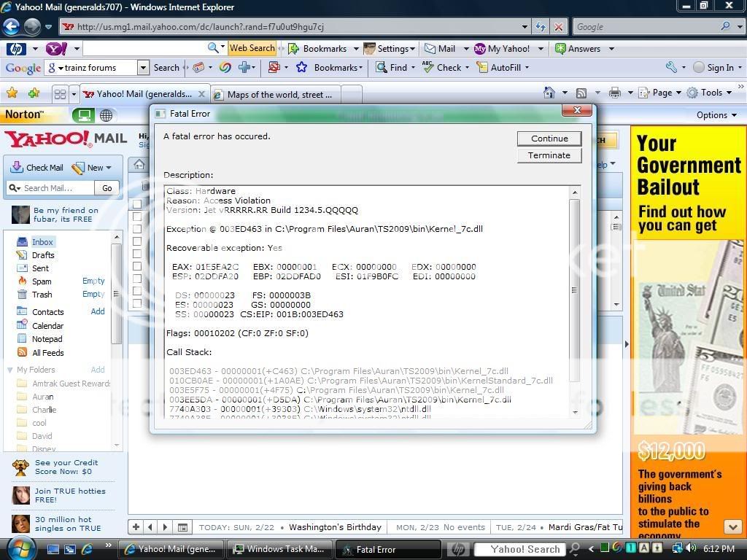Image resolution: width=747 pixels, height=560 pixels.
Task: Click Continue in the Fatal Error dialog
Action: [x=549, y=139]
